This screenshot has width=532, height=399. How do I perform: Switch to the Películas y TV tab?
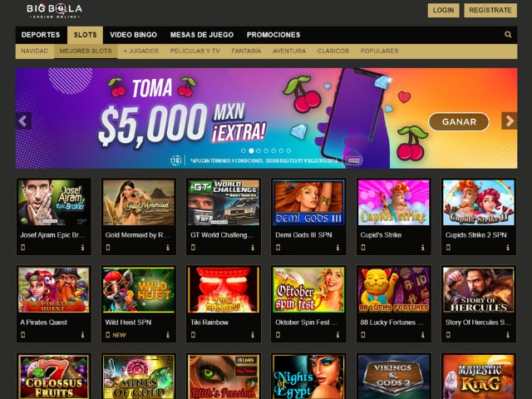coord(195,51)
